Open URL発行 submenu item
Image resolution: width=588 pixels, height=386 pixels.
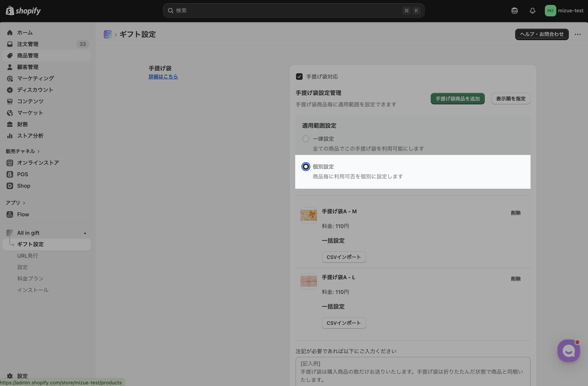(x=27, y=256)
